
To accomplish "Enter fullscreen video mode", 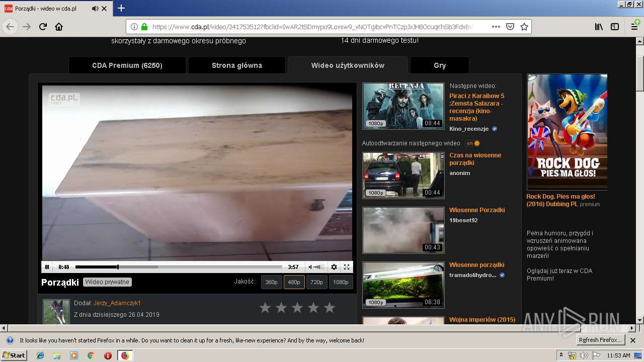I will pos(347,267).
